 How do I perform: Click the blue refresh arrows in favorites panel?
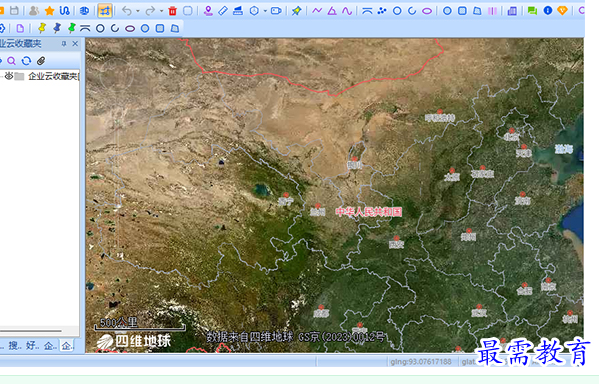[x=26, y=61]
